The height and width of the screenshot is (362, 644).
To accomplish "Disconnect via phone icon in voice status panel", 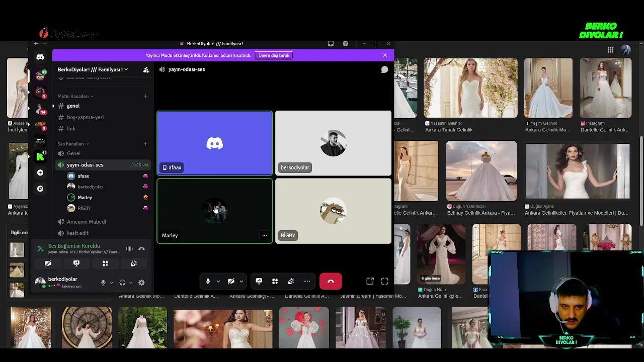I will pyautogui.click(x=141, y=249).
